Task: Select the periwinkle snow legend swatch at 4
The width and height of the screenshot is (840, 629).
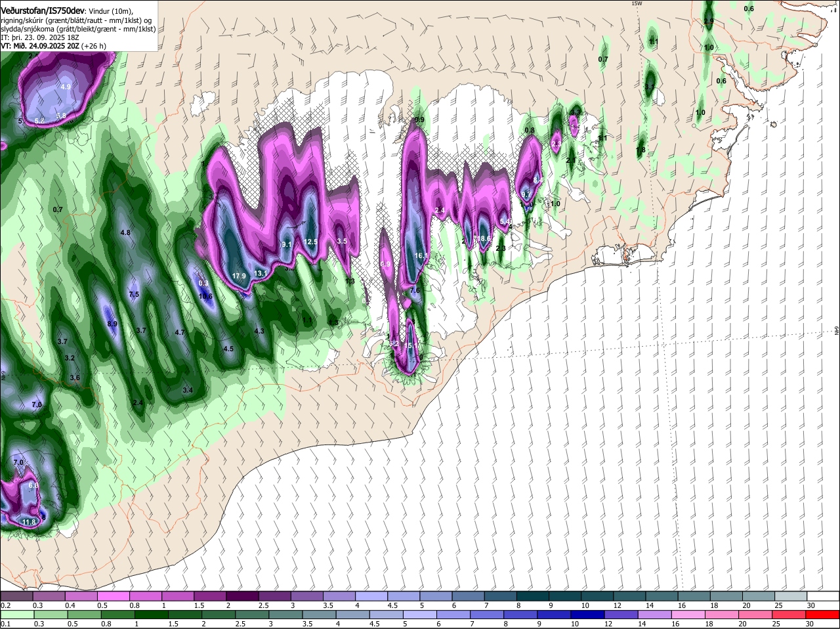Action: [370, 596]
